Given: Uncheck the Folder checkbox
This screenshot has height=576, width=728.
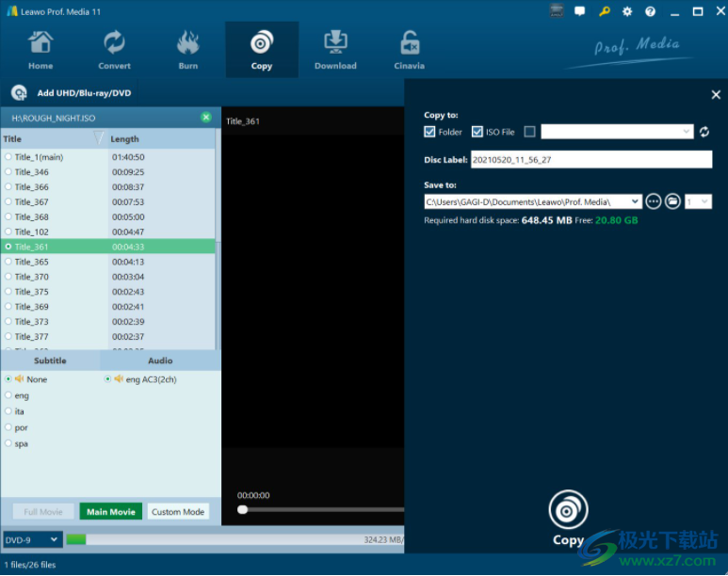Looking at the screenshot, I should click(429, 132).
